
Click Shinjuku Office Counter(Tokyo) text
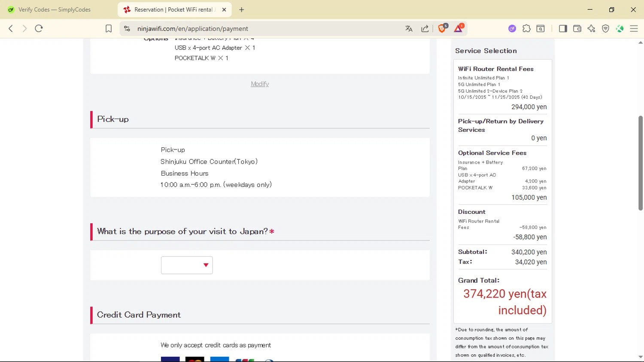(209, 161)
